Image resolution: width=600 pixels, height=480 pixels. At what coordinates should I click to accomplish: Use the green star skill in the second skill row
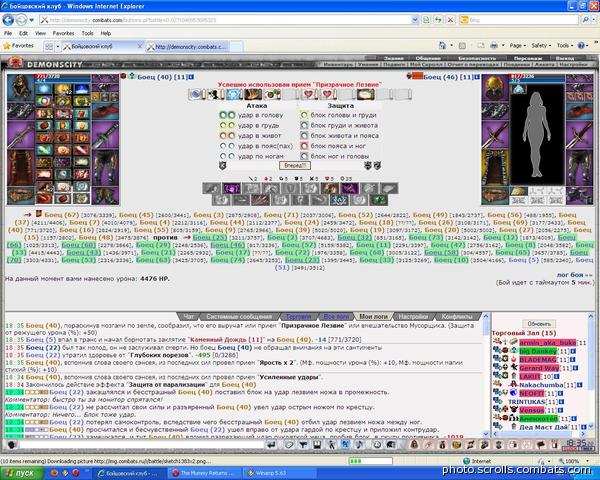[x=378, y=199]
